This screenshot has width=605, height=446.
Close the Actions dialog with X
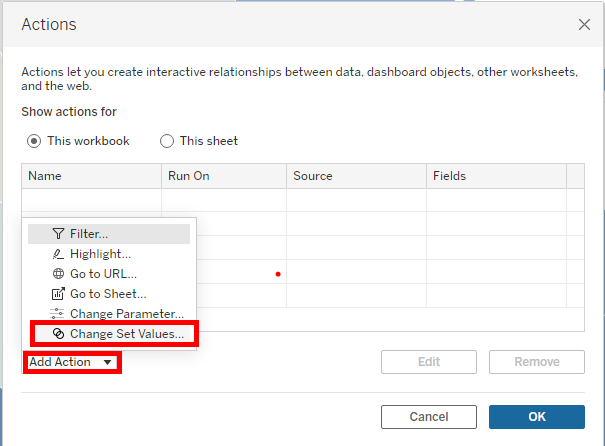(584, 24)
